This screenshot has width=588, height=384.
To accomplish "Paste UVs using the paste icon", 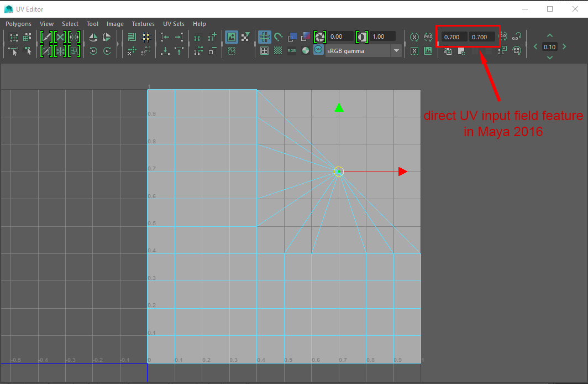I will (x=461, y=51).
